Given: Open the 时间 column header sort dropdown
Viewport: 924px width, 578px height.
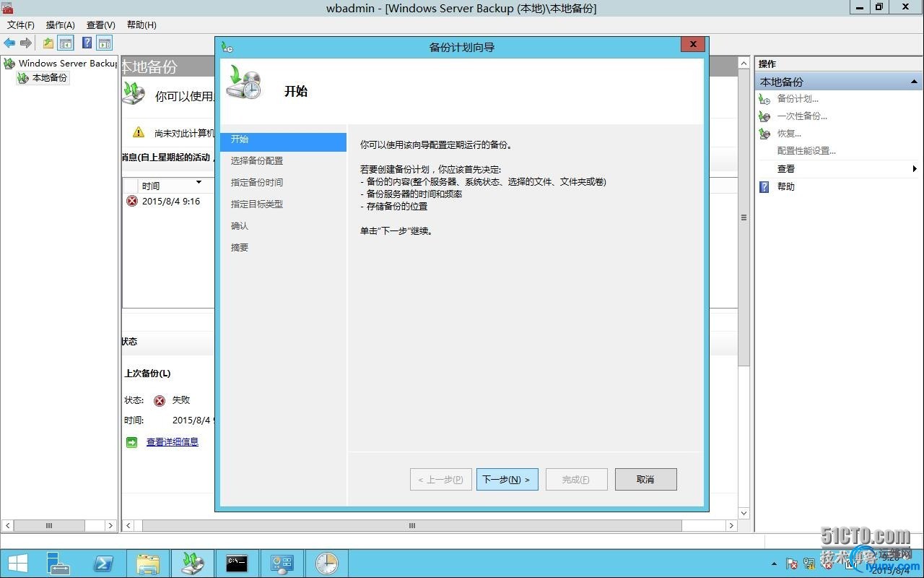Looking at the screenshot, I should point(199,183).
